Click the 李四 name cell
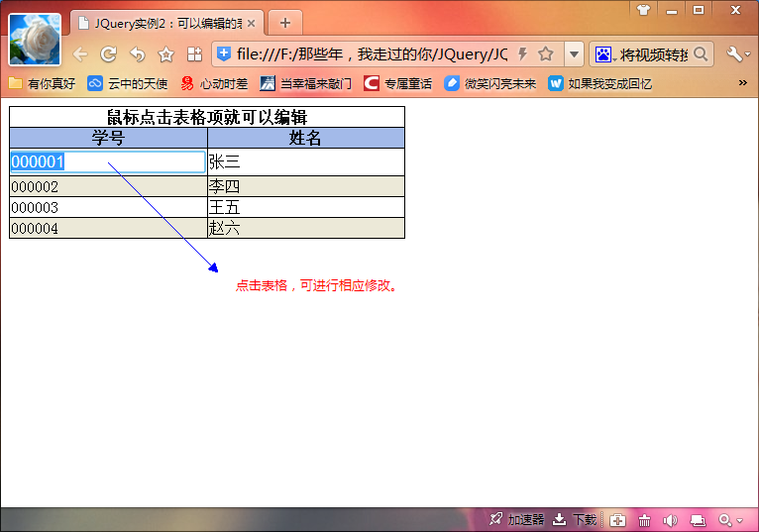759x532 pixels. pos(306,186)
